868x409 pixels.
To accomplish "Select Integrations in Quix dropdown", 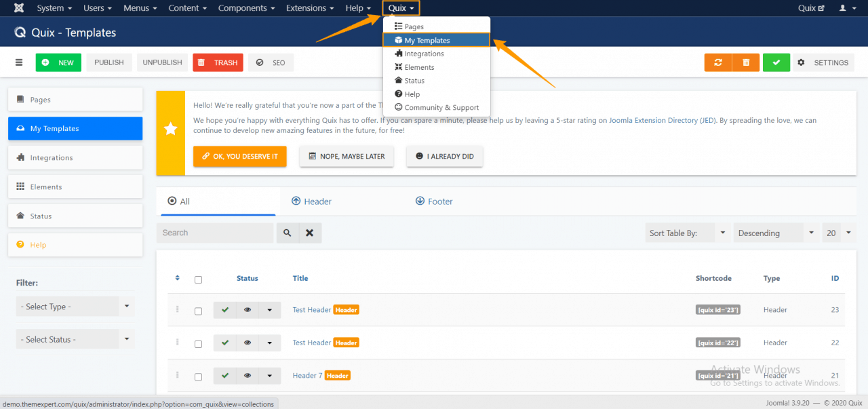I will pyautogui.click(x=436, y=54).
